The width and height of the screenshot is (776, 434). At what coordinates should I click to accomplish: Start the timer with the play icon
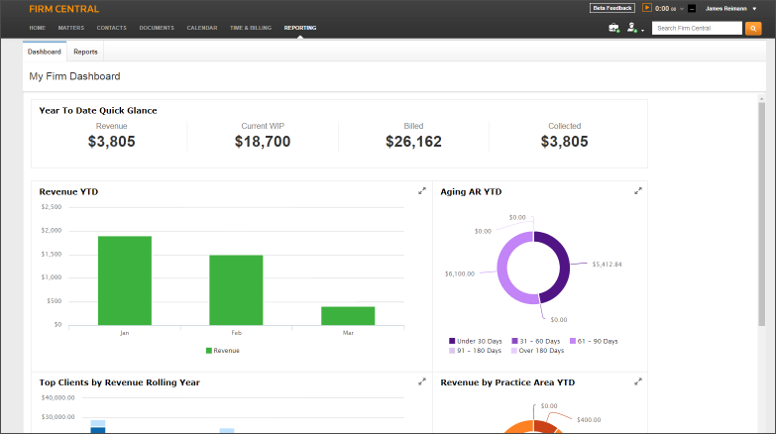pyautogui.click(x=647, y=8)
